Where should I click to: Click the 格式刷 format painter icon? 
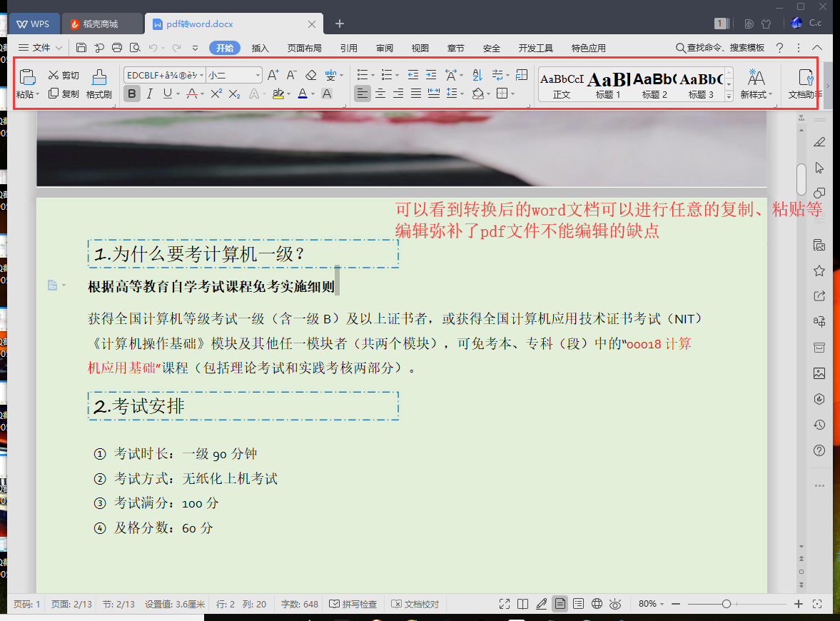pos(98,83)
